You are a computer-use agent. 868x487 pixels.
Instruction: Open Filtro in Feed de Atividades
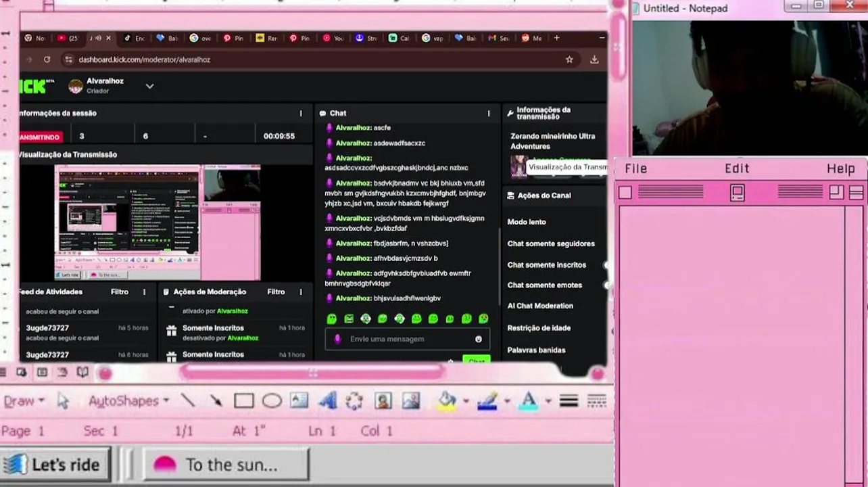click(x=119, y=292)
